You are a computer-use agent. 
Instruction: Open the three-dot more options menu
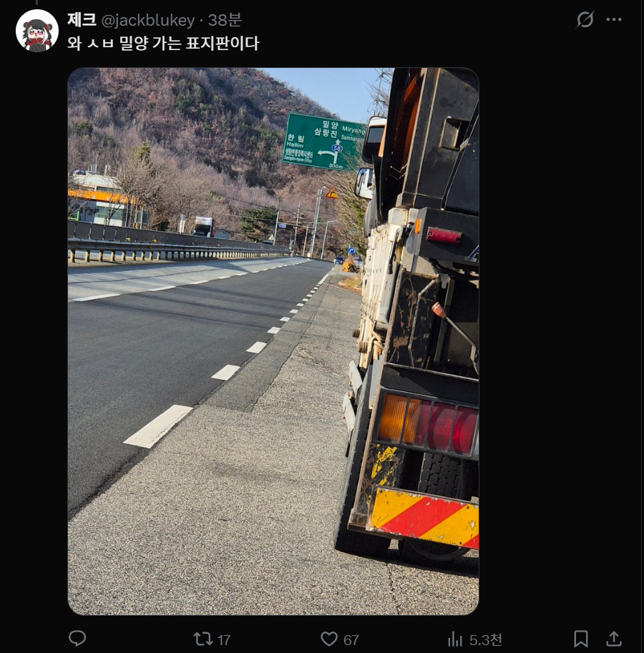point(614,19)
